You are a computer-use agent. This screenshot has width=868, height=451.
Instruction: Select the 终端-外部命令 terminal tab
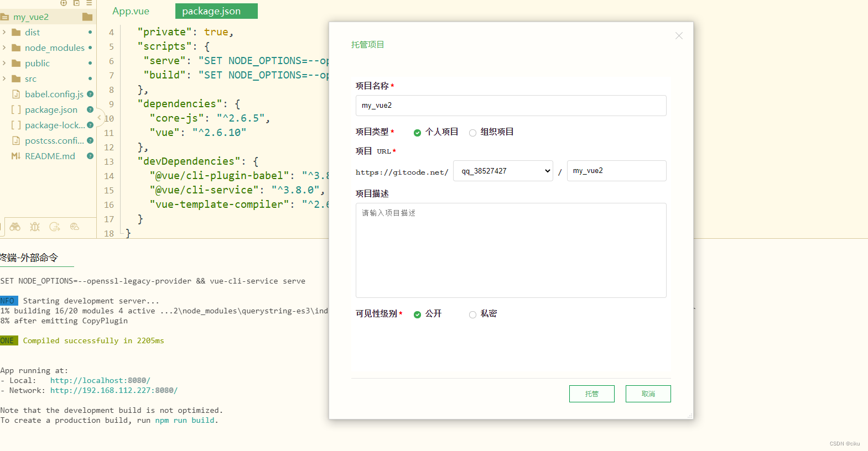[x=29, y=258]
